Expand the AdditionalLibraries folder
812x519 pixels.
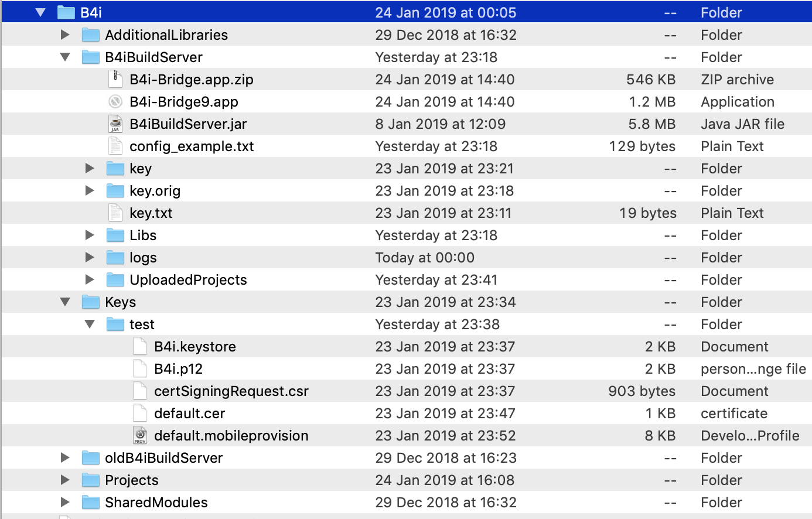pyautogui.click(x=65, y=35)
